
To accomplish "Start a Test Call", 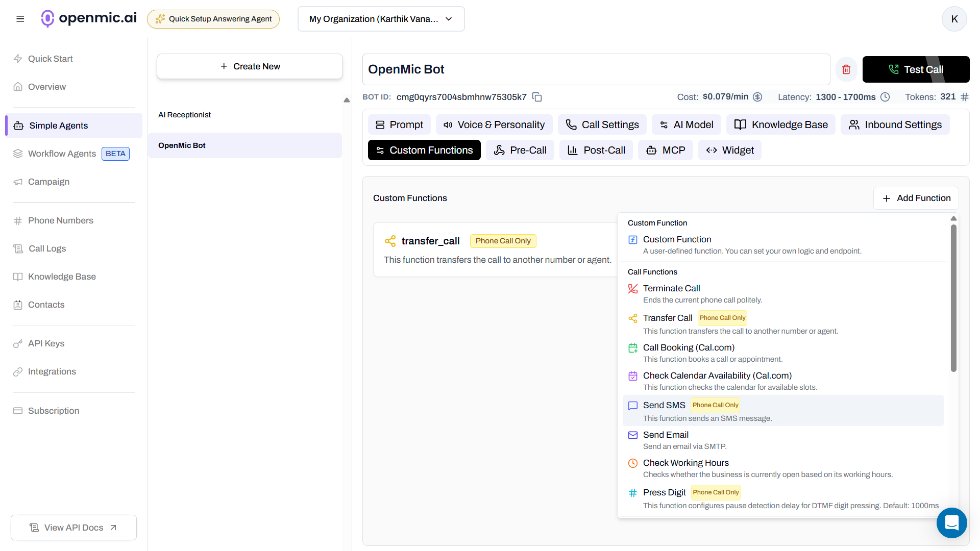I will coord(916,69).
